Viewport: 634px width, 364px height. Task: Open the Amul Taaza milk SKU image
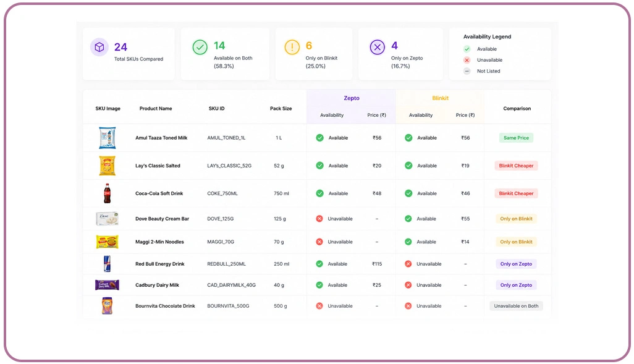tap(107, 138)
